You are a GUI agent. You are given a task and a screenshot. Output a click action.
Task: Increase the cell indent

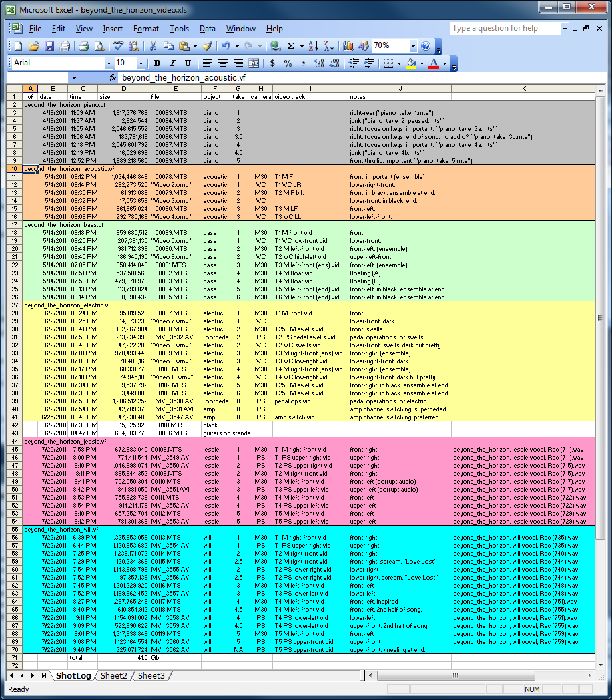(370, 63)
